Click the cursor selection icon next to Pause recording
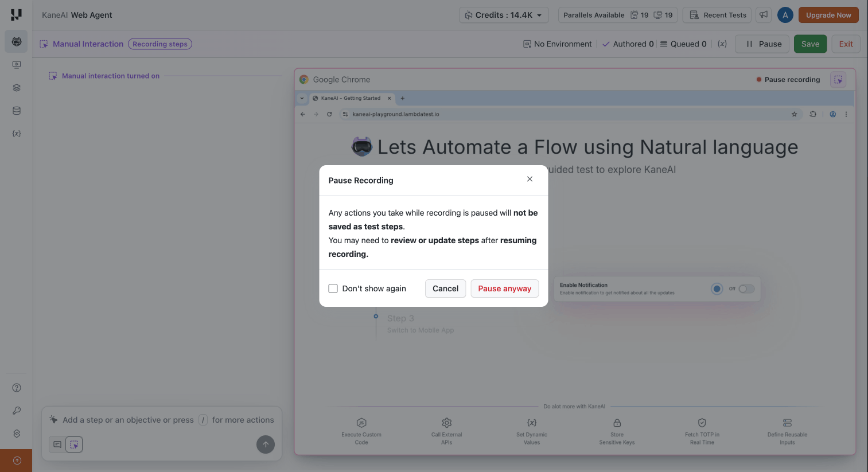The height and width of the screenshot is (472, 868). pyautogui.click(x=838, y=80)
